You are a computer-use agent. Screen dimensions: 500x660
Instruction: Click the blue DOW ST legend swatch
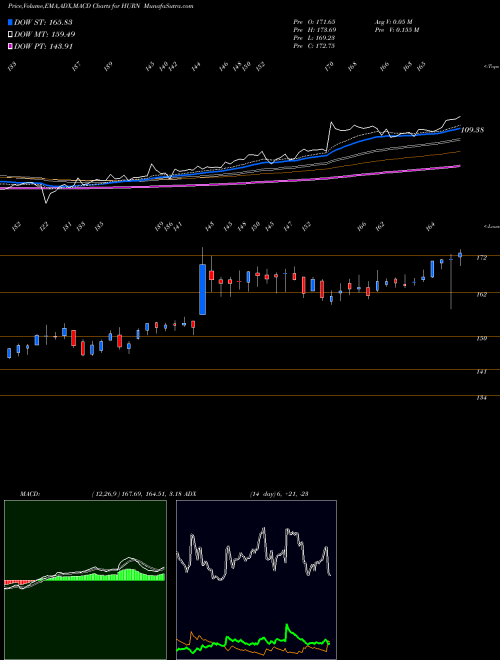pyautogui.click(x=10, y=22)
